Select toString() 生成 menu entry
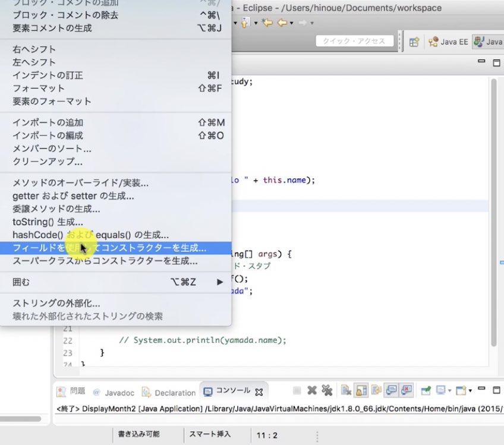Image resolution: width=504 pixels, height=445 pixels. (116, 222)
